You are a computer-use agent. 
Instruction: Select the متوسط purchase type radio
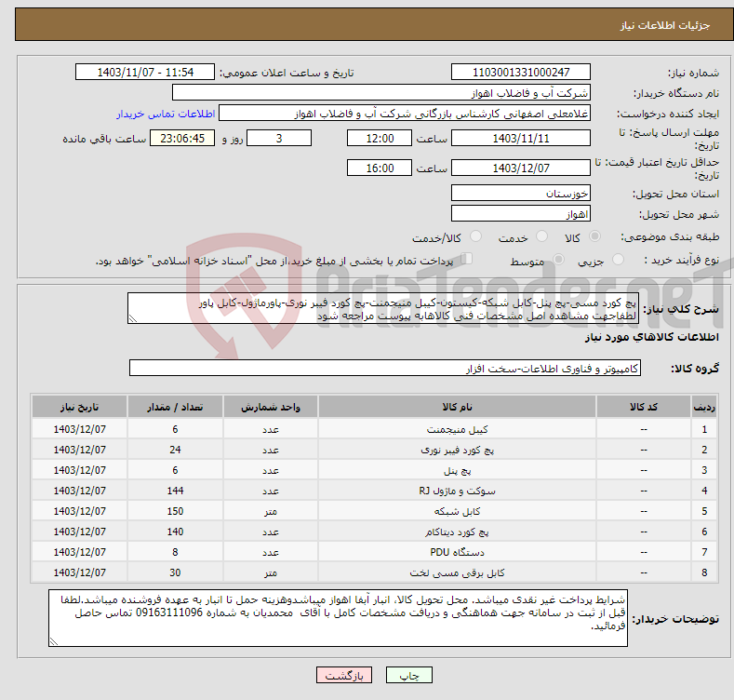[558, 260]
